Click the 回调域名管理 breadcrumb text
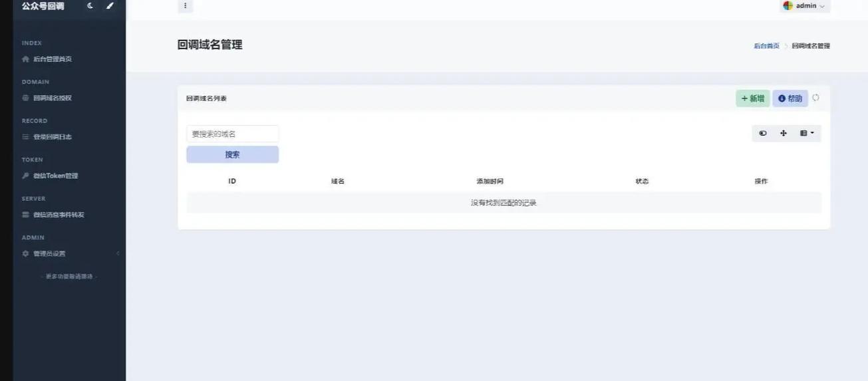 [x=811, y=46]
